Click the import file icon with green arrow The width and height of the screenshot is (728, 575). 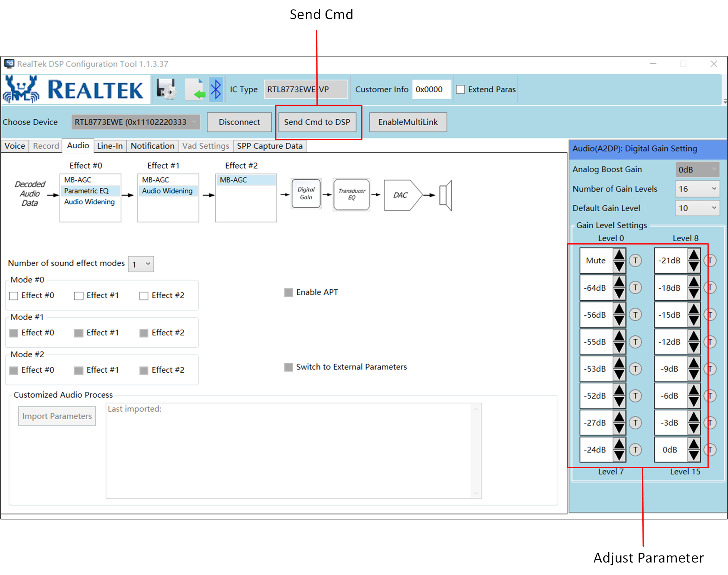click(195, 89)
